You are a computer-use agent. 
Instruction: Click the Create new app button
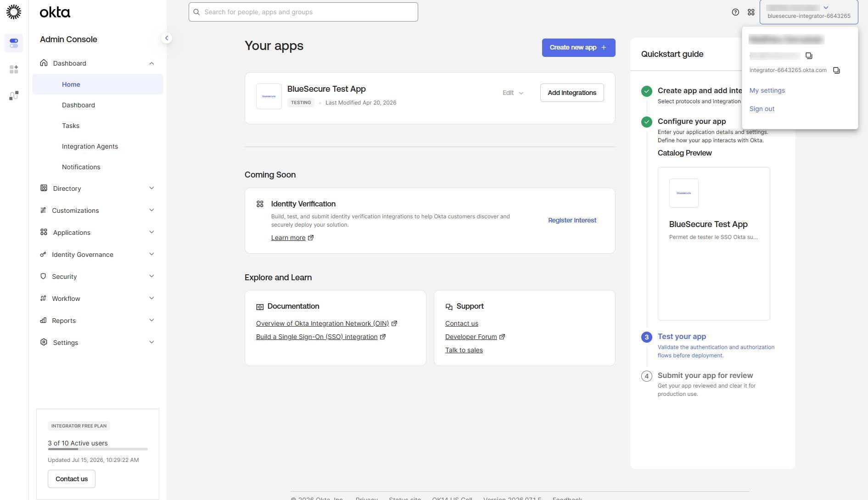[x=578, y=48]
